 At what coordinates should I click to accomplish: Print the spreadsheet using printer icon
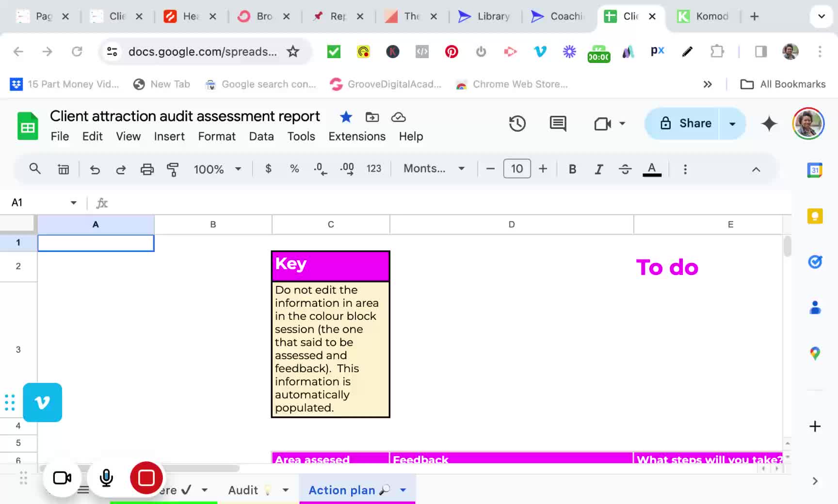click(x=147, y=169)
